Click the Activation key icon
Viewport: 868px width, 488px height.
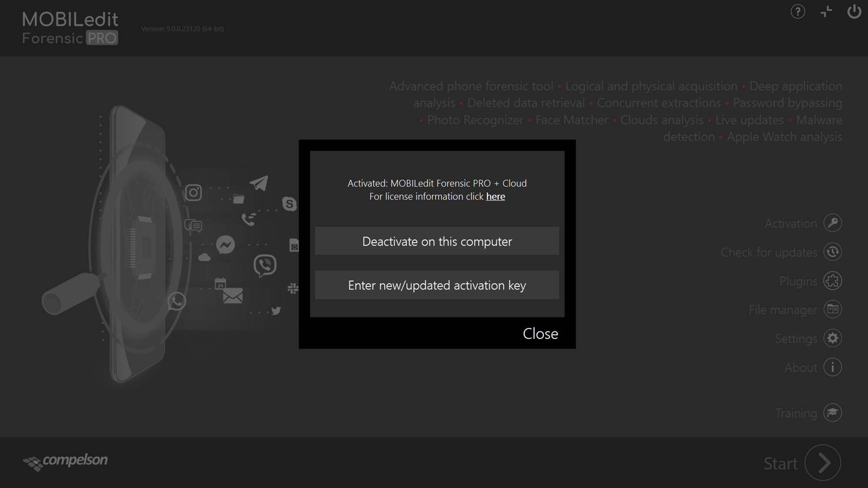[832, 223]
